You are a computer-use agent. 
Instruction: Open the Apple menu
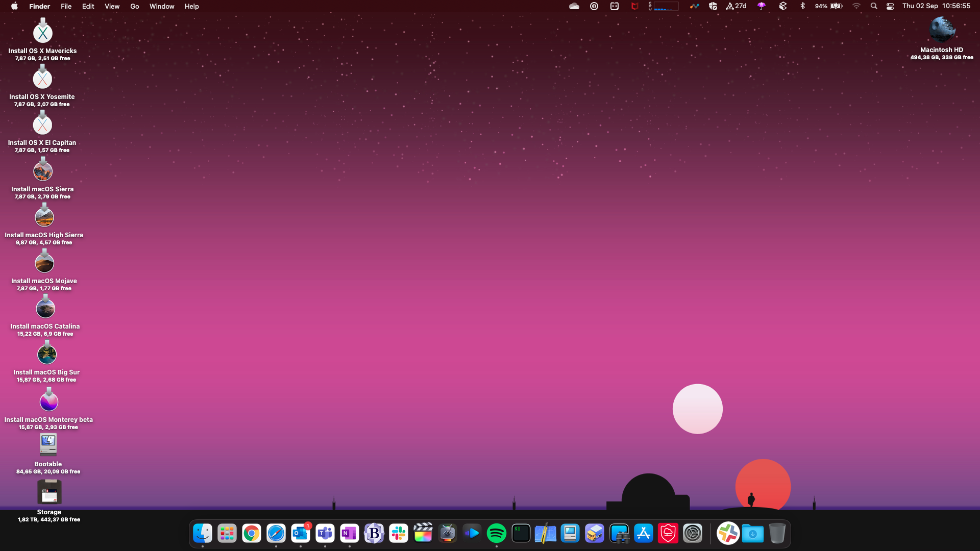14,6
